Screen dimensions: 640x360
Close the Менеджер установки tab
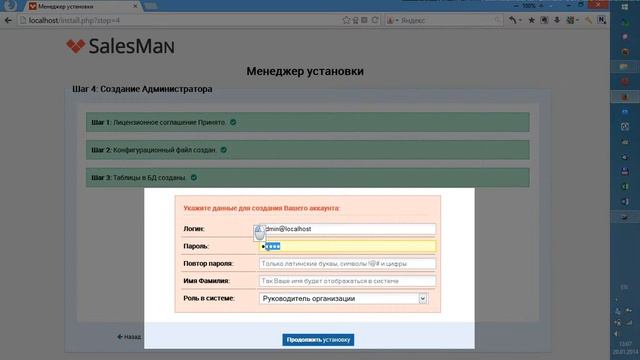tap(135, 6)
